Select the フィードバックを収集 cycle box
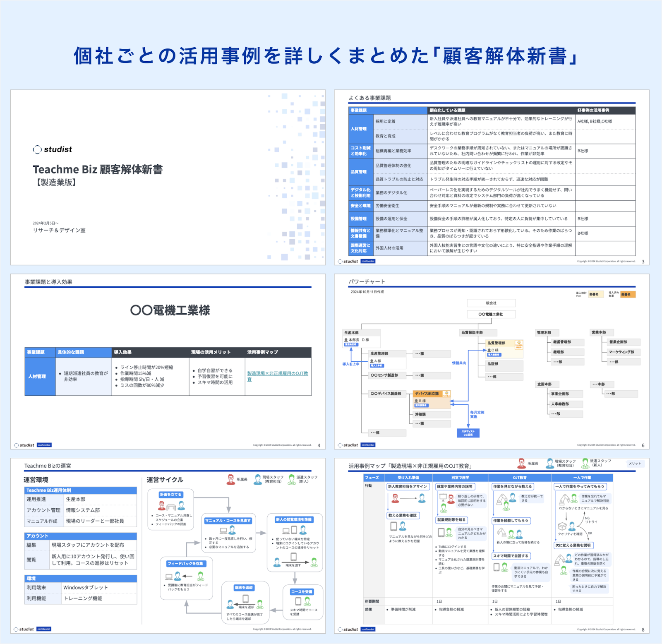Screen dimensions: 662x644 pyautogui.click(x=186, y=578)
